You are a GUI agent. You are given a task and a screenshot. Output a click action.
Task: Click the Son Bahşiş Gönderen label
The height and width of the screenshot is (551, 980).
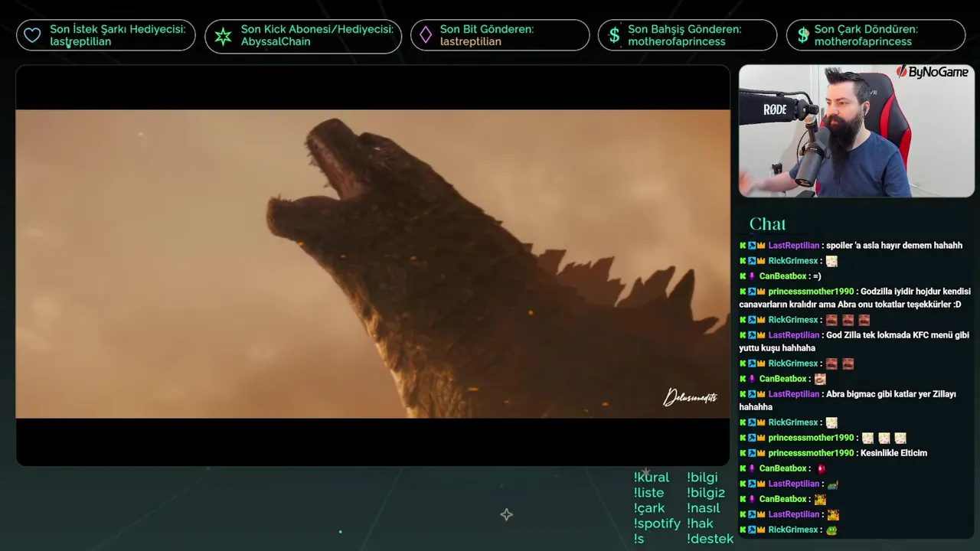coord(684,29)
